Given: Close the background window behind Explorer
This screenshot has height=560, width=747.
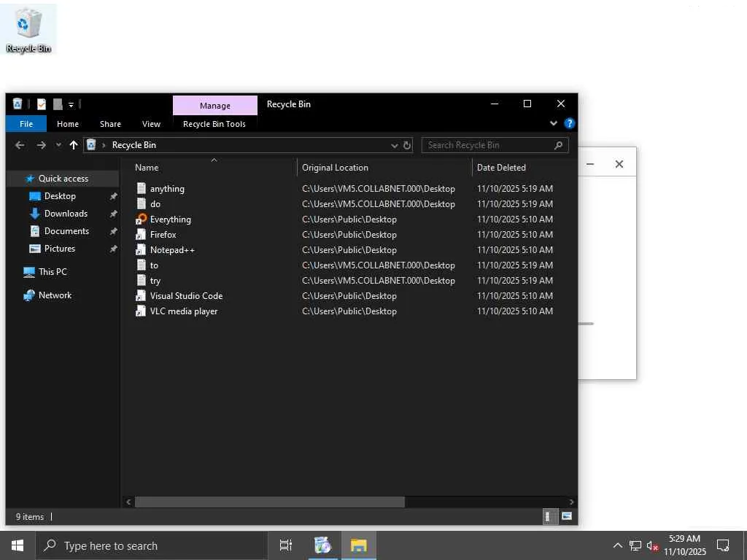Looking at the screenshot, I should click(x=619, y=164).
